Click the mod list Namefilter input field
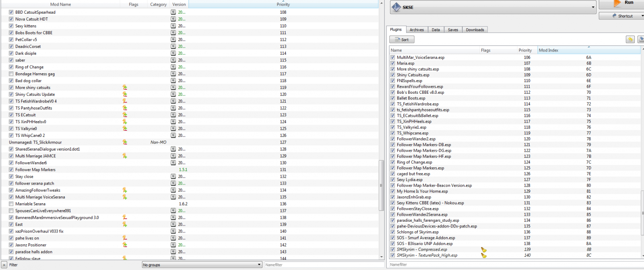Viewport: 644px width, 270px height. (x=322, y=265)
